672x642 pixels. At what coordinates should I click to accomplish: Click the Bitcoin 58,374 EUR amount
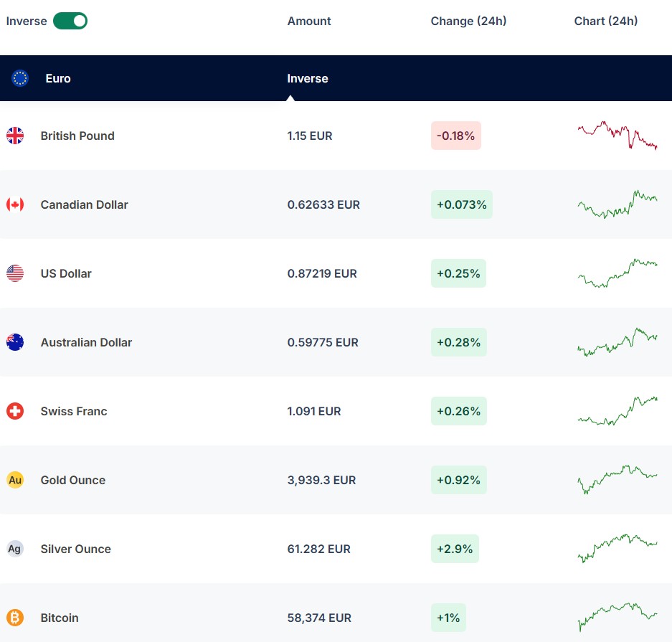[319, 618]
